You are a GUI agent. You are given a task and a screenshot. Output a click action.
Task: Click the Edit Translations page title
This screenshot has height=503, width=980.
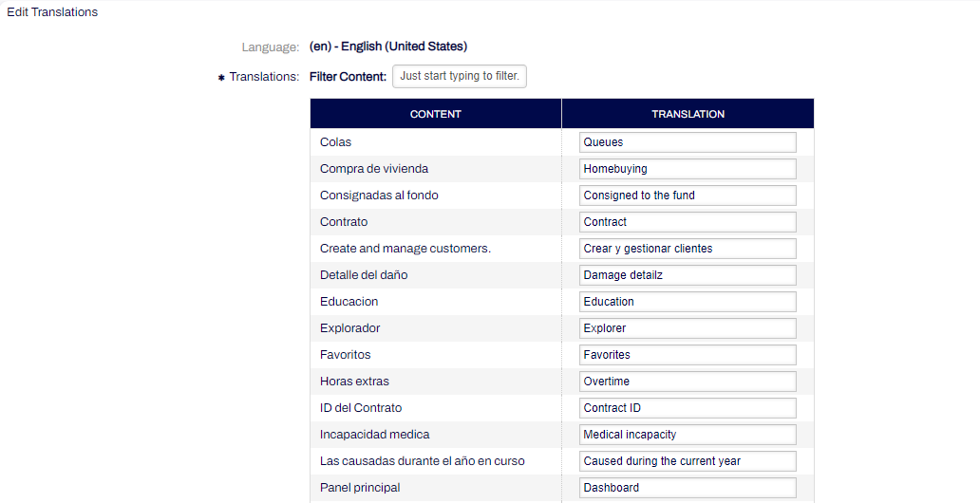[52, 12]
